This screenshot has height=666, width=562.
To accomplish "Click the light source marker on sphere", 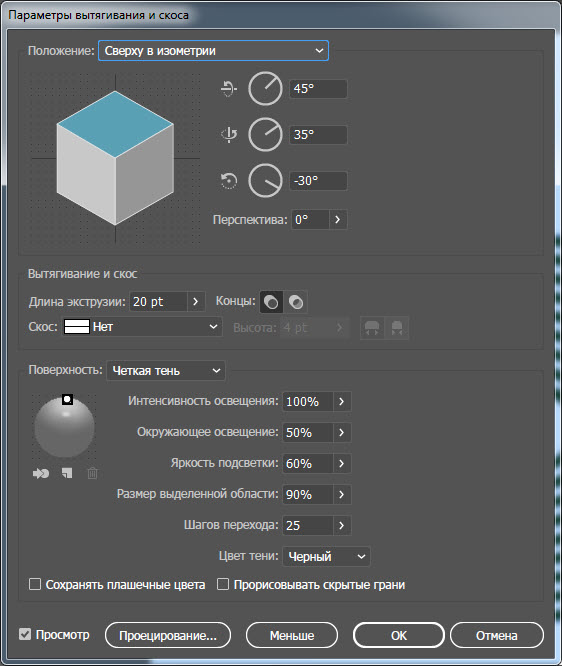I will pos(67,399).
